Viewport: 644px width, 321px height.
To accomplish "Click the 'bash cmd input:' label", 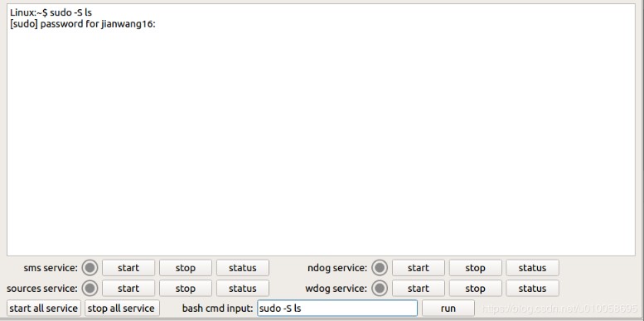I will (x=218, y=309).
